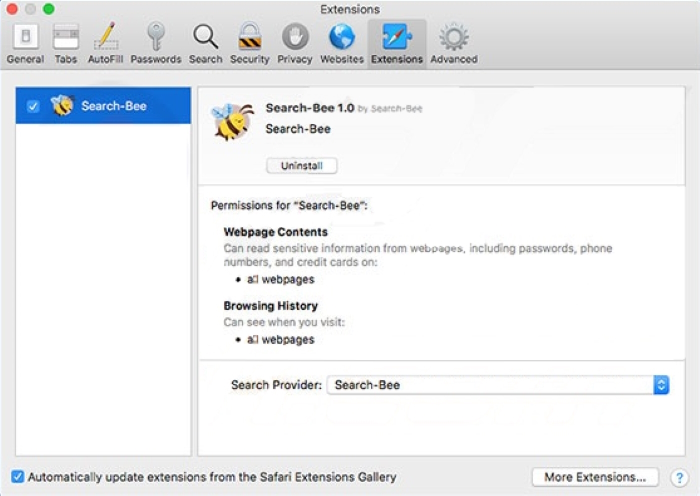
Task: Click the More Extensions button
Action: (x=595, y=477)
